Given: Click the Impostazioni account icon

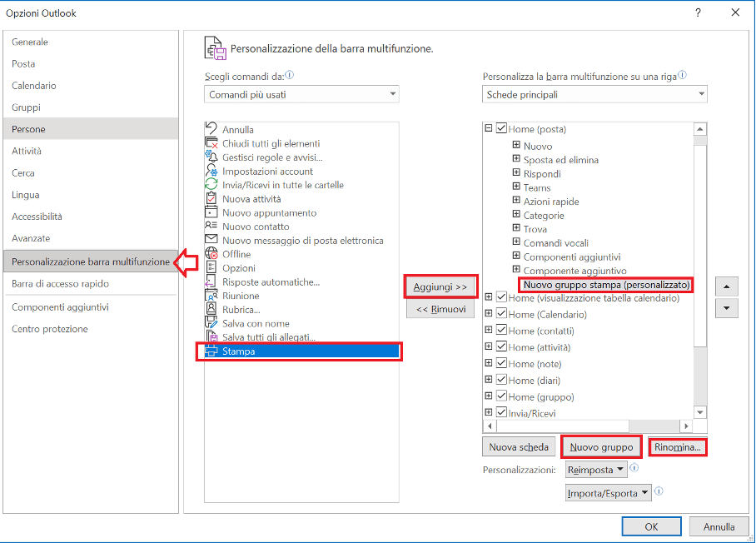Looking at the screenshot, I should (x=211, y=171).
